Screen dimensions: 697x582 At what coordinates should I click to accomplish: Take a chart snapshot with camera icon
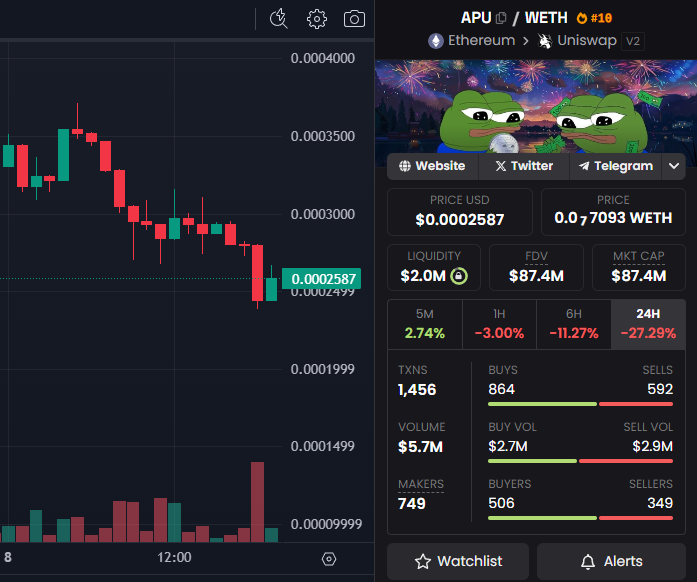[x=354, y=19]
